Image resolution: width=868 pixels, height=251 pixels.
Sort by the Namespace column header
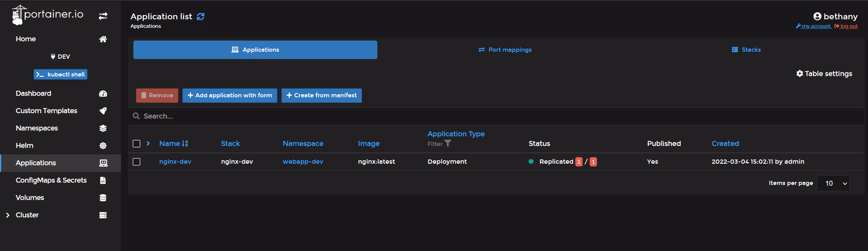tap(303, 143)
